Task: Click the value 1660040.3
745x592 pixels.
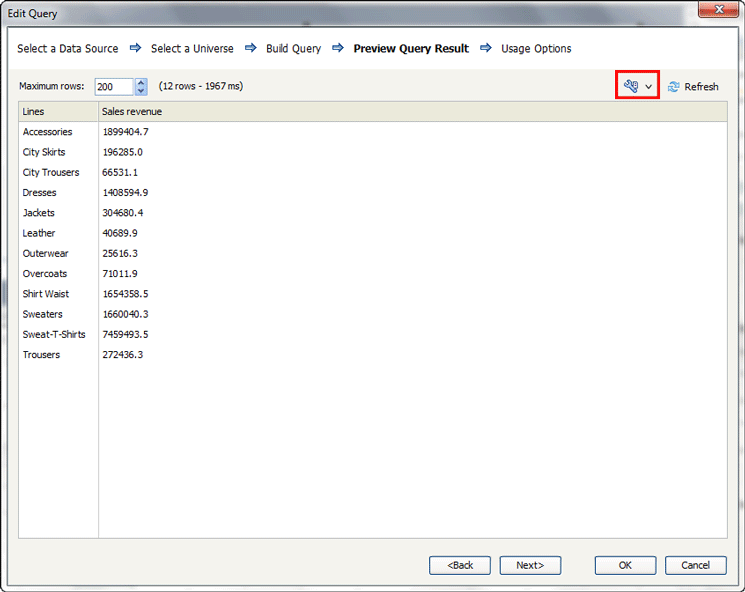Action: click(125, 314)
